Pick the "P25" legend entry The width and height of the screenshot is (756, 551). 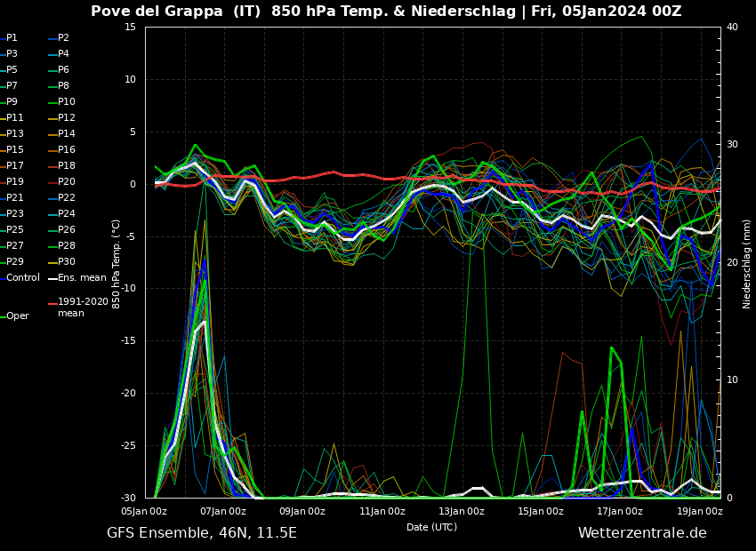coord(12,230)
